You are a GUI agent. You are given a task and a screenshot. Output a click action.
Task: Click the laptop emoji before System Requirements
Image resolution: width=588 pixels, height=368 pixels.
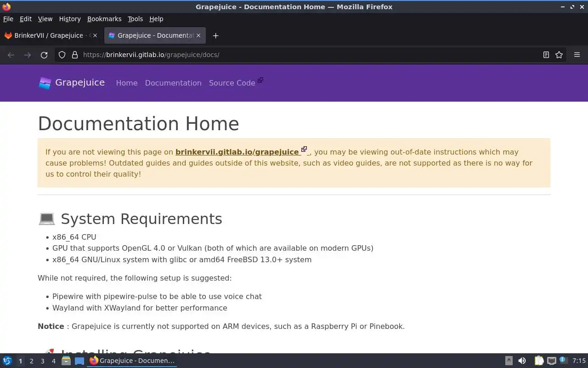click(x=46, y=218)
